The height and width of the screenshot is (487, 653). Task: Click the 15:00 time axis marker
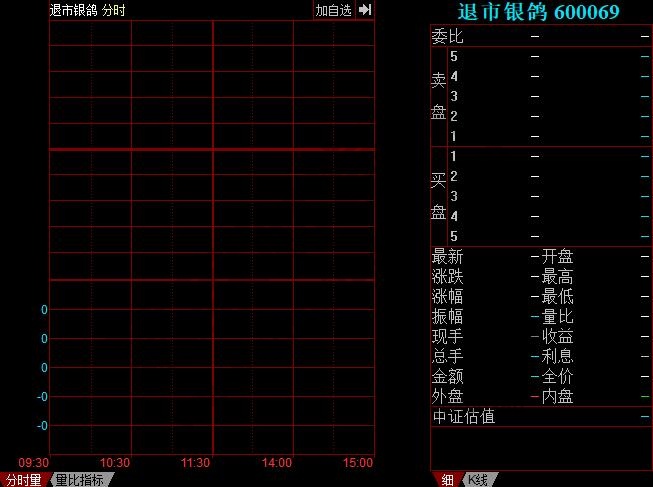pos(358,463)
